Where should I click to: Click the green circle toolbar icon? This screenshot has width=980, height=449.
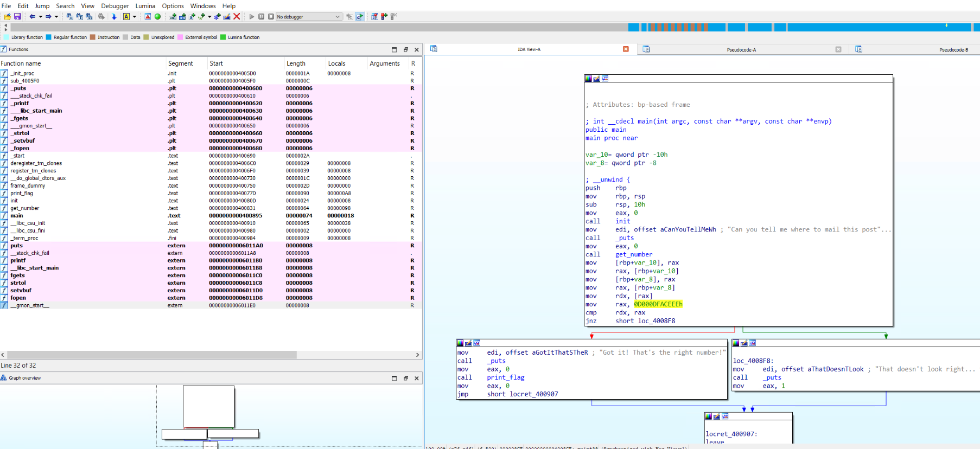tap(157, 17)
